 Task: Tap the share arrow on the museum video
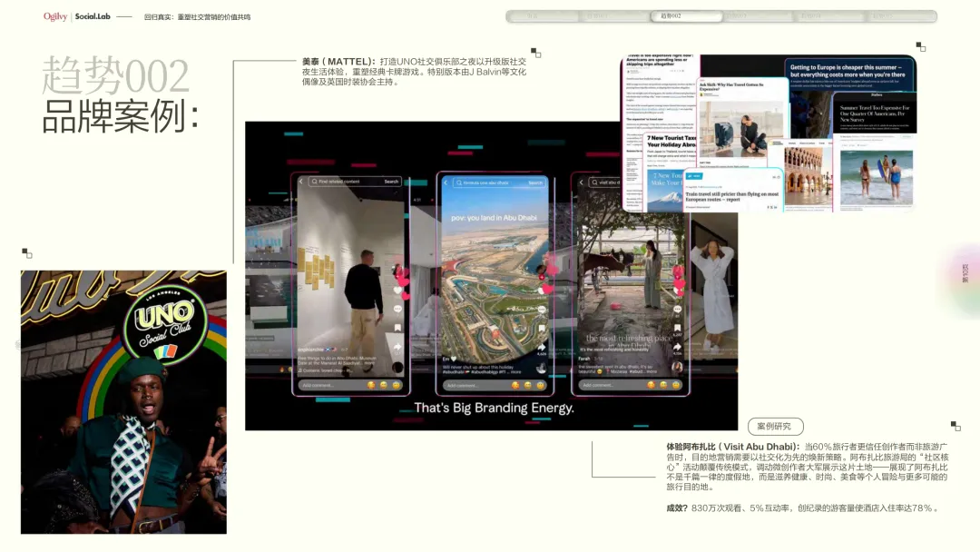[x=397, y=347]
